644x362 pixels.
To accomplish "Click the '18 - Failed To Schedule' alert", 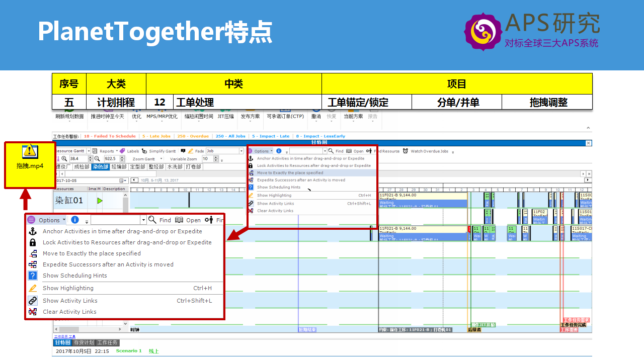I will point(110,136).
